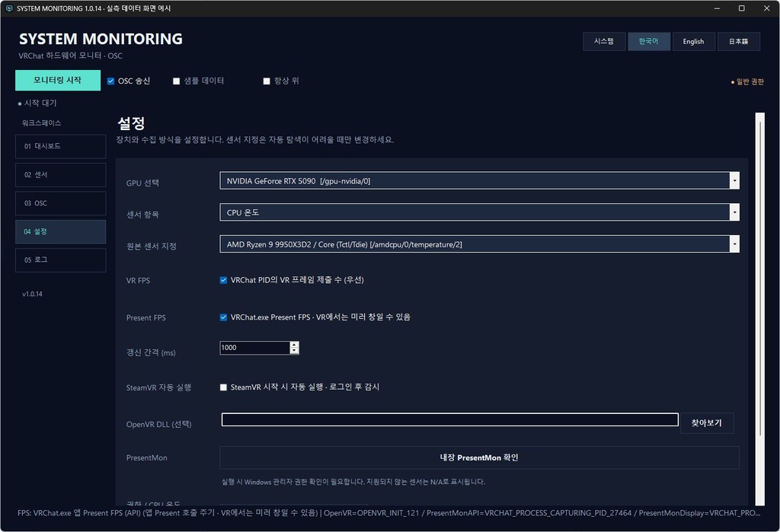Click the 워크스페이스 sidebar heading
Image resolution: width=780 pixels, height=532 pixels.
(x=42, y=123)
